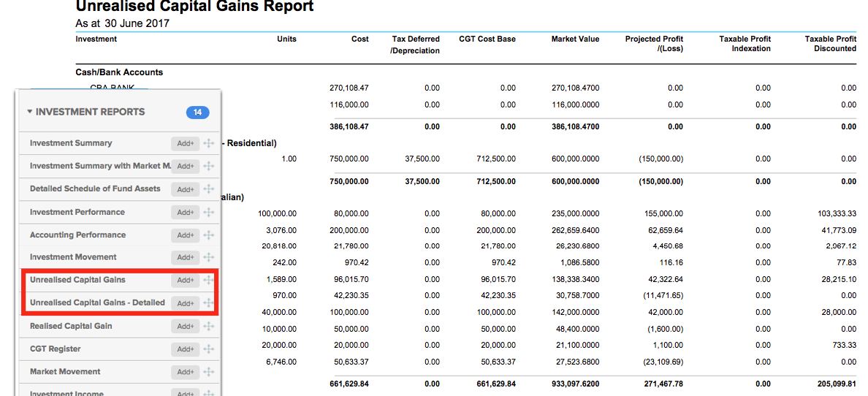Add the Investment Summary report
Image resolution: width=868 pixels, height=396 pixels.
click(186, 143)
